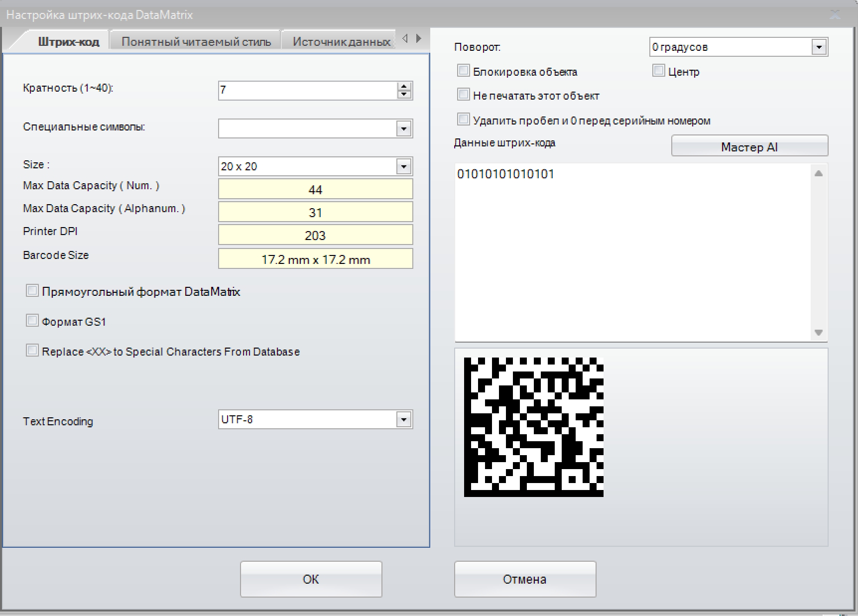Click the DataMatrix barcode preview image

[x=534, y=427]
